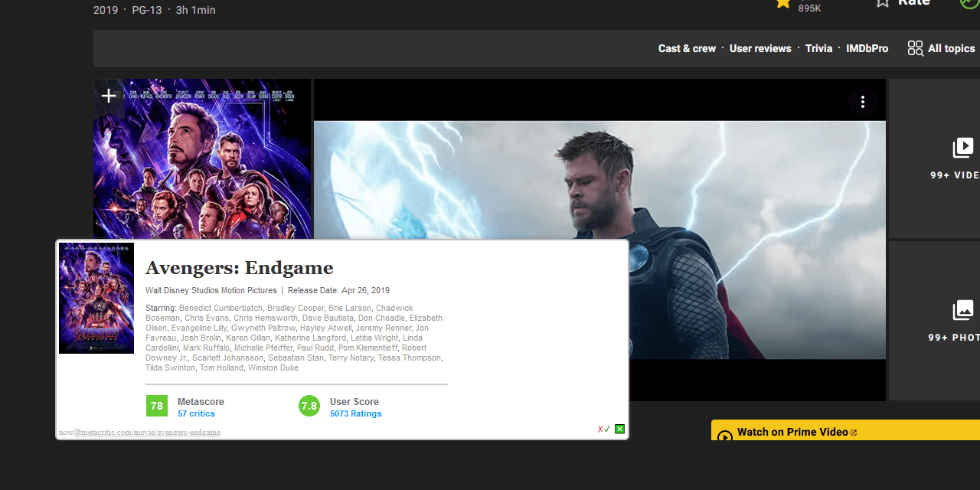Viewport: 980px width, 490px height.
Task: Click the yellow IMDb rating star
Action: [x=782, y=3]
